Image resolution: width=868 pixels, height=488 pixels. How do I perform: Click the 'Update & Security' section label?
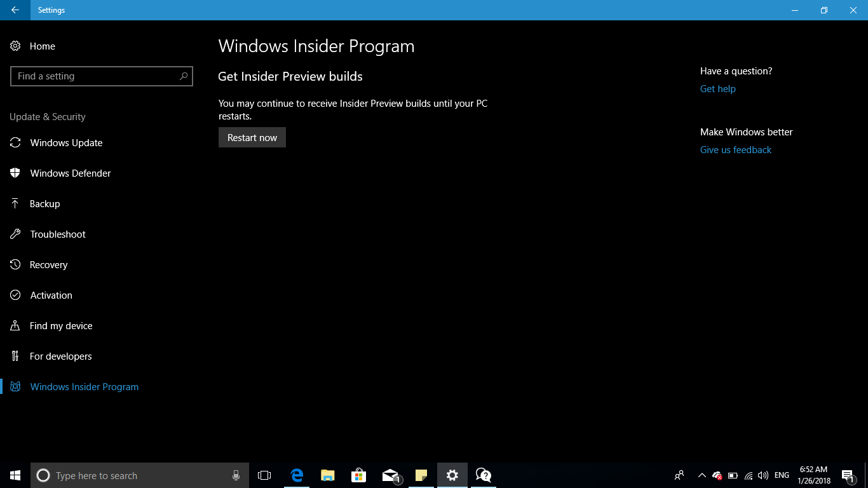click(x=48, y=117)
